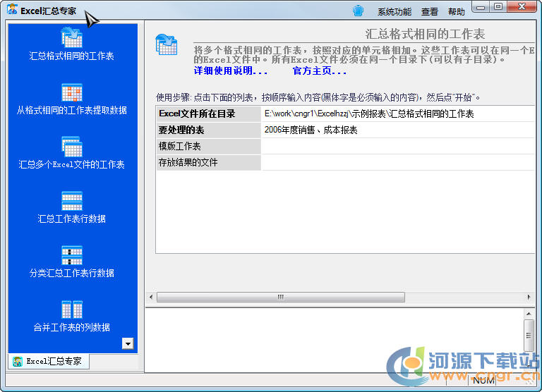542x392 pixels.
Task: Click the 汇总多个Excel文件的工作表 sidebar label
Action: point(71,164)
